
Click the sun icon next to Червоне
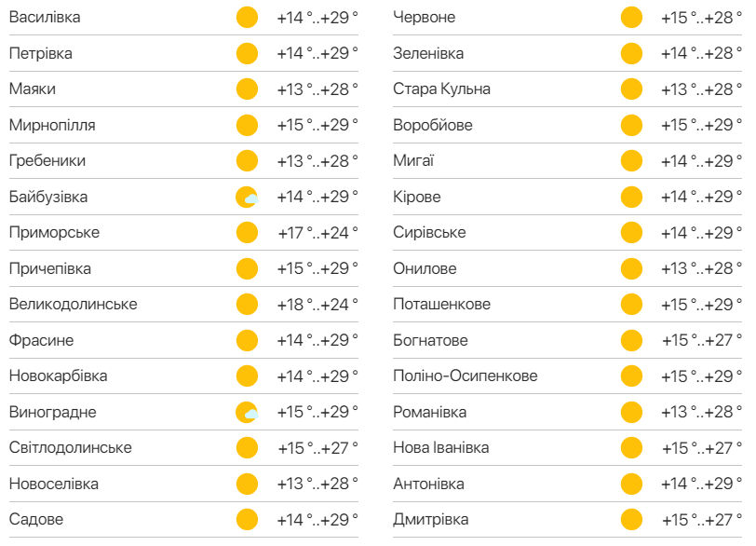[631, 18]
